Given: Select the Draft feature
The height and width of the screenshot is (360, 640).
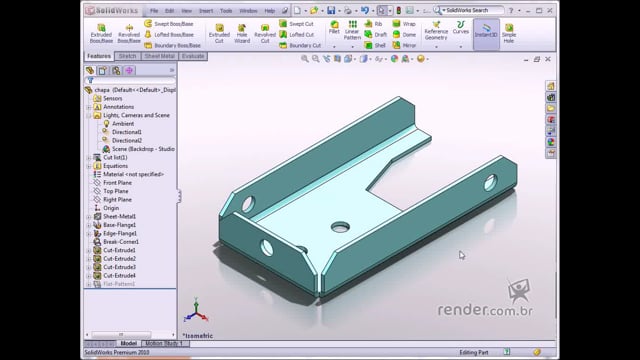Looking at the screenshot, I should pyautogui.click(x=376, y=35).
